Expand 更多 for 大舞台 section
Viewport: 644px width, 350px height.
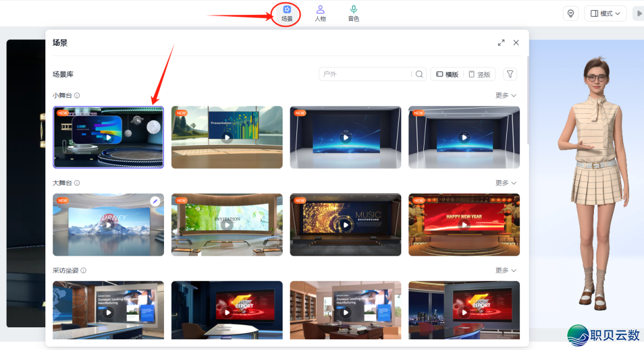pyautogui.click(x=506, y=183)
